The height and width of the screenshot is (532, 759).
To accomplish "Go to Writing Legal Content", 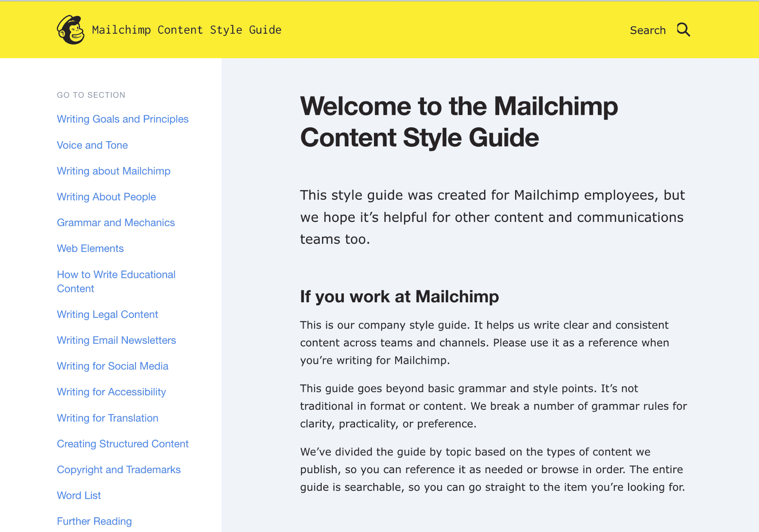I will point(107,314).
